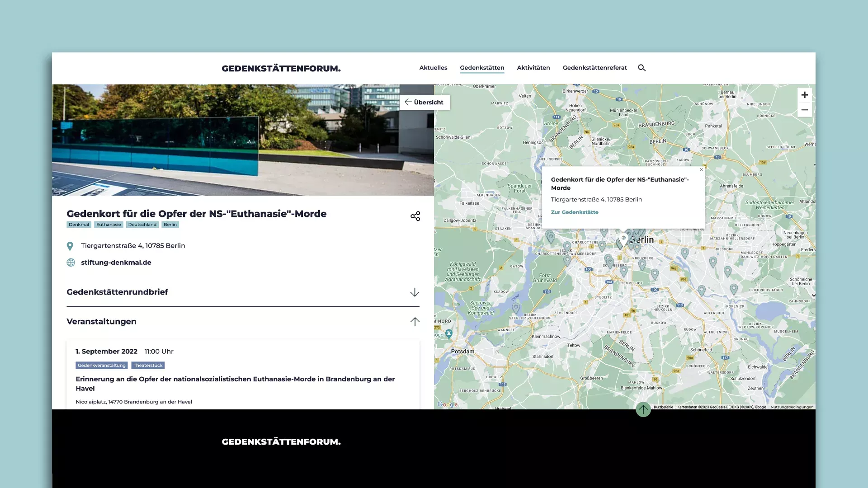
Task: Click the share/network icon
Action: [415, 216]
